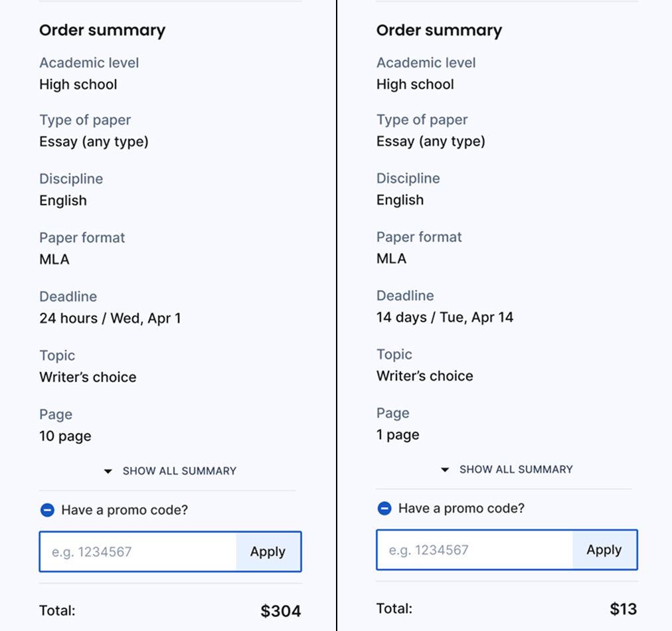This screenshot has width=672, height=631.
Task: Expand SHOW ALL SUMMARY in the 1-page order
Action: click(x=507, y=469)
